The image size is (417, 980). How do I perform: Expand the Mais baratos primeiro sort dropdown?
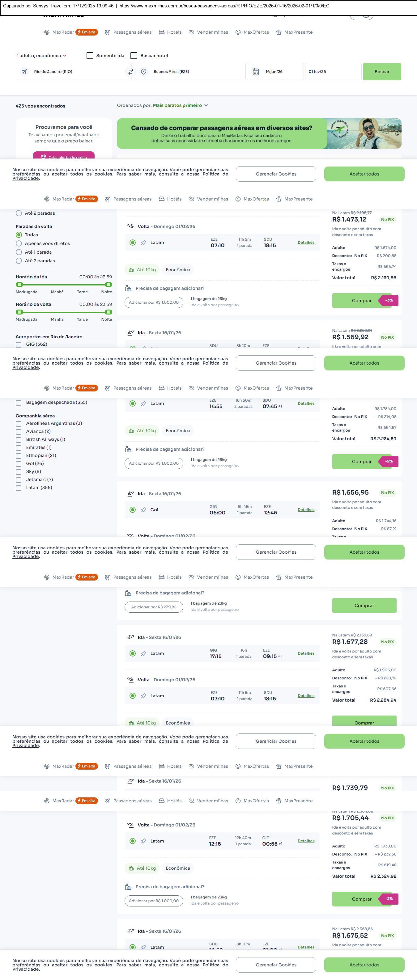180,105
